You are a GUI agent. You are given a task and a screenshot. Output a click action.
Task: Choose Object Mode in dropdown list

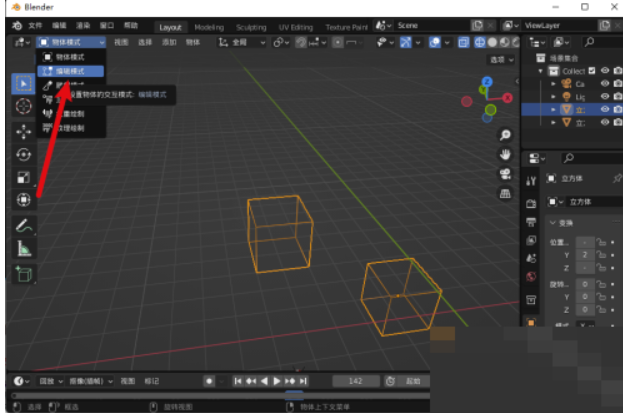tap(71, 57)
